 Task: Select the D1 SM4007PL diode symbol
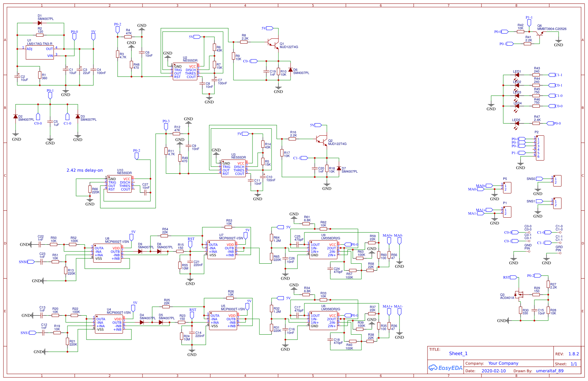coord(40,23)
